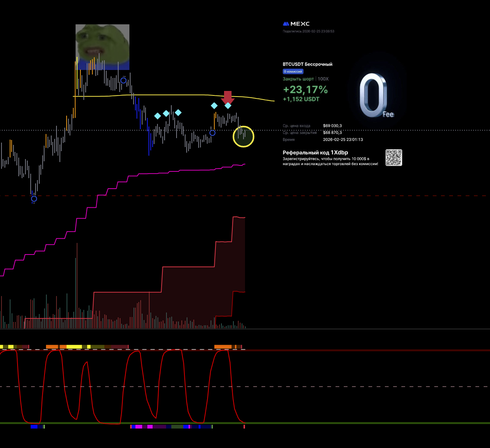Select the leftmost cyan diamond marker
Screen dimensions: 490x448
157,116
